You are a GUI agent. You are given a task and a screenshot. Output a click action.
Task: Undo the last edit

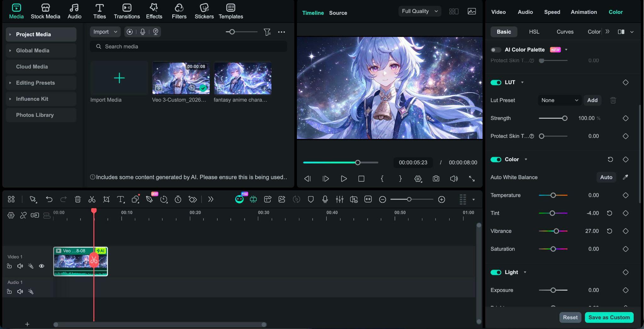click(49, 199)
